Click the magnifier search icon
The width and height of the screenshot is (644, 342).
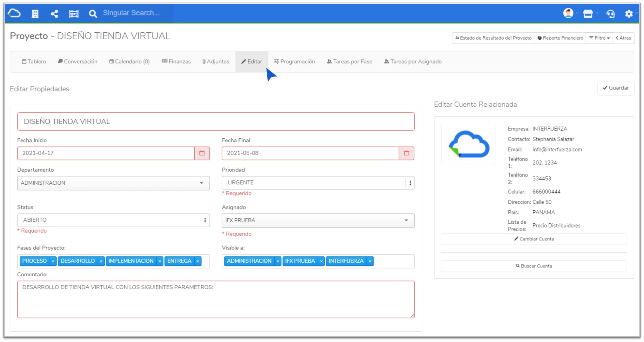93,14
